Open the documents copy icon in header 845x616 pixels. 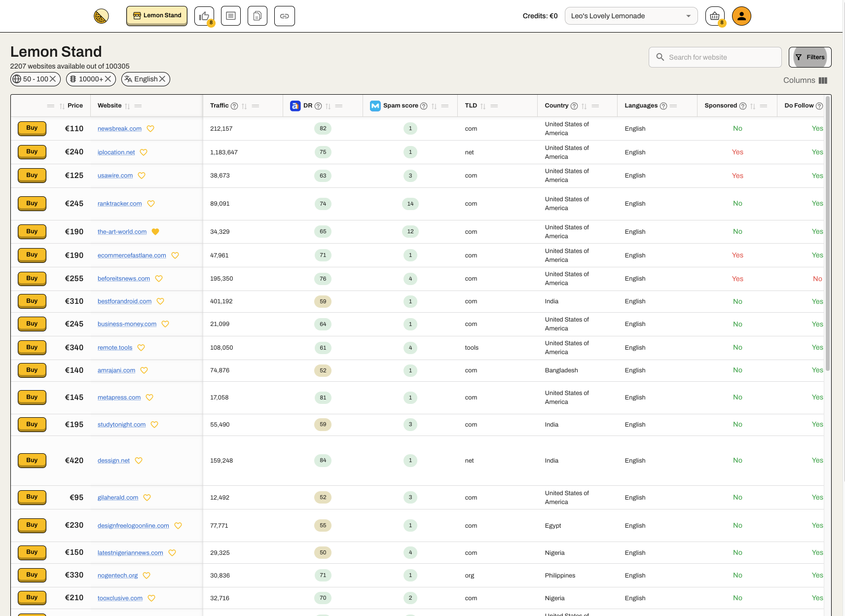pyautogui.click(x=257, y=16)
